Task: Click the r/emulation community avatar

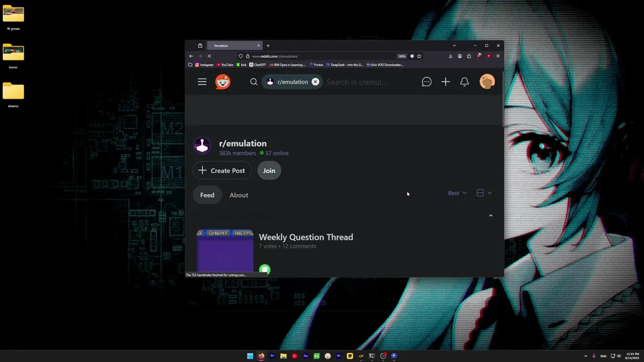Action: tap(202, 145)
